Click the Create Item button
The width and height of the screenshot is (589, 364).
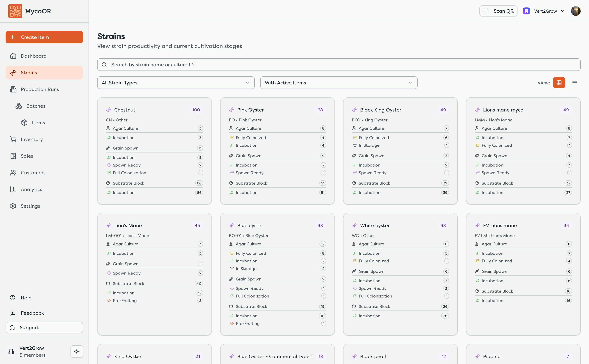click(44, 37)
